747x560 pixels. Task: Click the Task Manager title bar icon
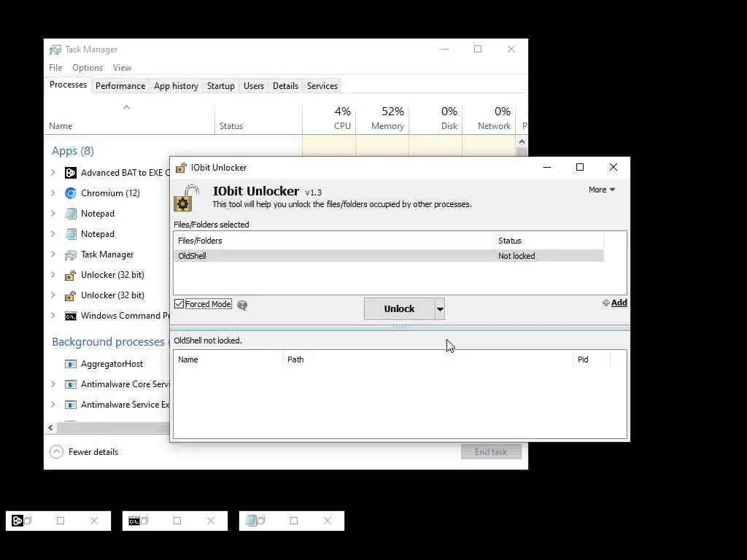coord(55,50)
